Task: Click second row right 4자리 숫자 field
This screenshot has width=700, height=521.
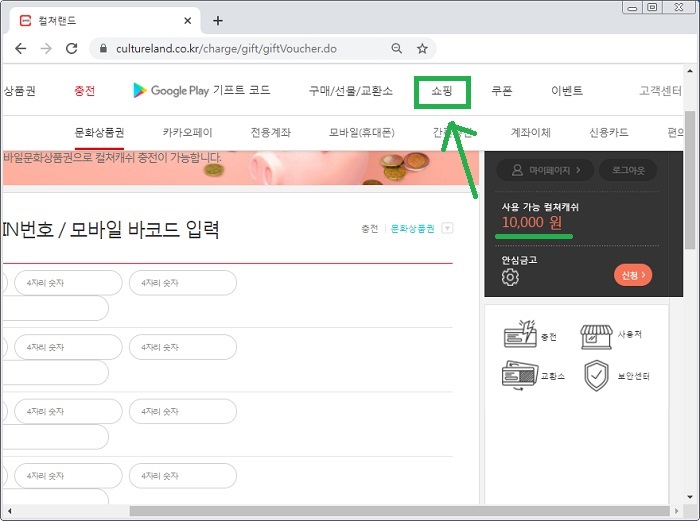Action: [x=183, y=347]
